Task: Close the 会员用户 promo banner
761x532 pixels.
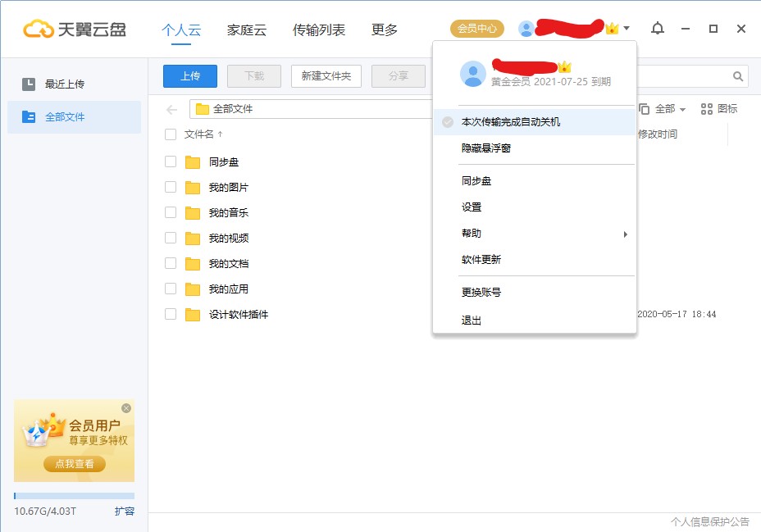Action: pyautogui.click(x=126, y=408)
